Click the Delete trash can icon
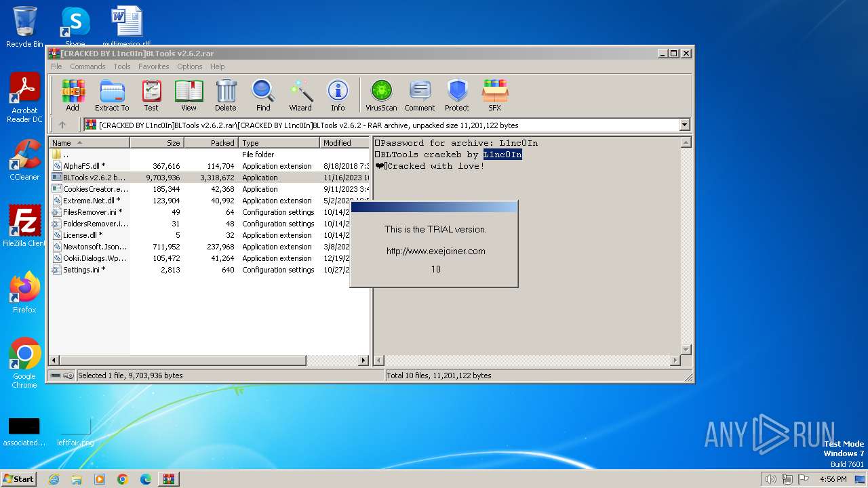The height and width of the screenshot is (488, 868). 226,95
